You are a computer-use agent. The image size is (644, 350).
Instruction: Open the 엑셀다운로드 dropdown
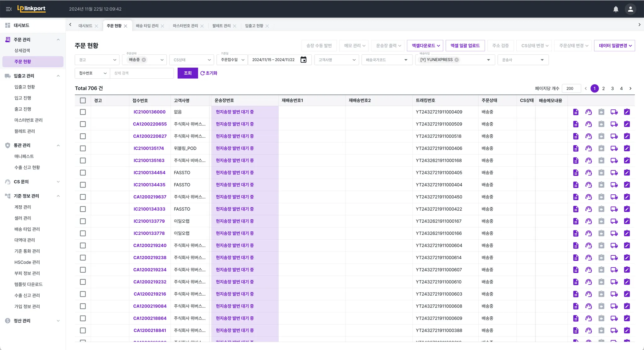pyautogui.click(x=425, y=46)
